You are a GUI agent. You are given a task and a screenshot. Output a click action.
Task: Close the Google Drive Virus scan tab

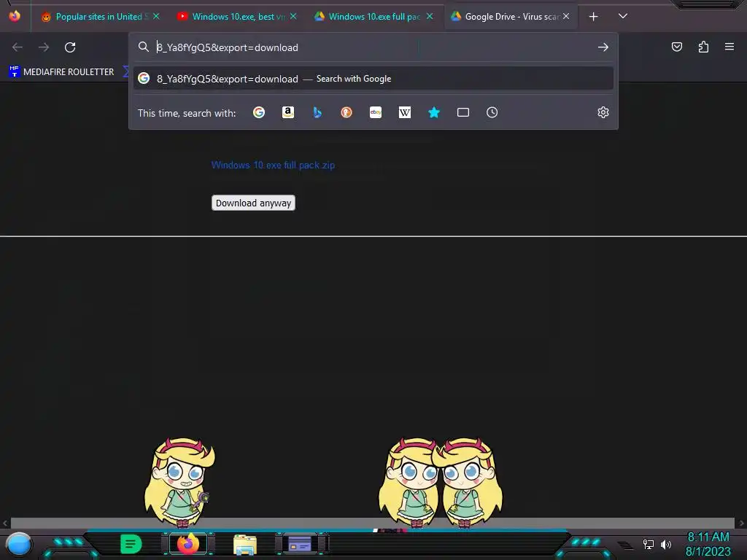point(566,16)
